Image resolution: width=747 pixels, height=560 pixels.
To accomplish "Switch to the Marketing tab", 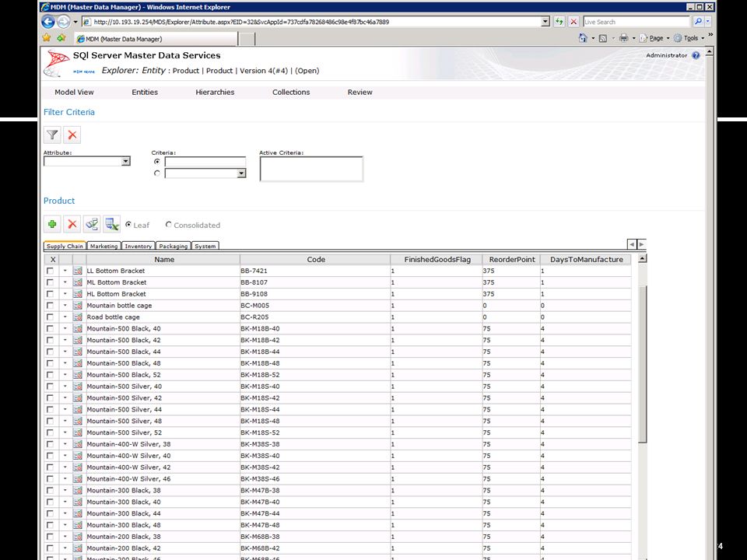I will (103, 246).
